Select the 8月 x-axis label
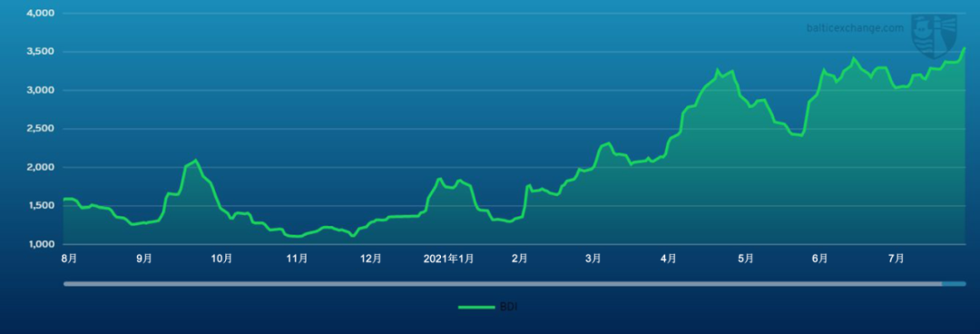Screen dimensions: 980x334 tap(69, 259)
